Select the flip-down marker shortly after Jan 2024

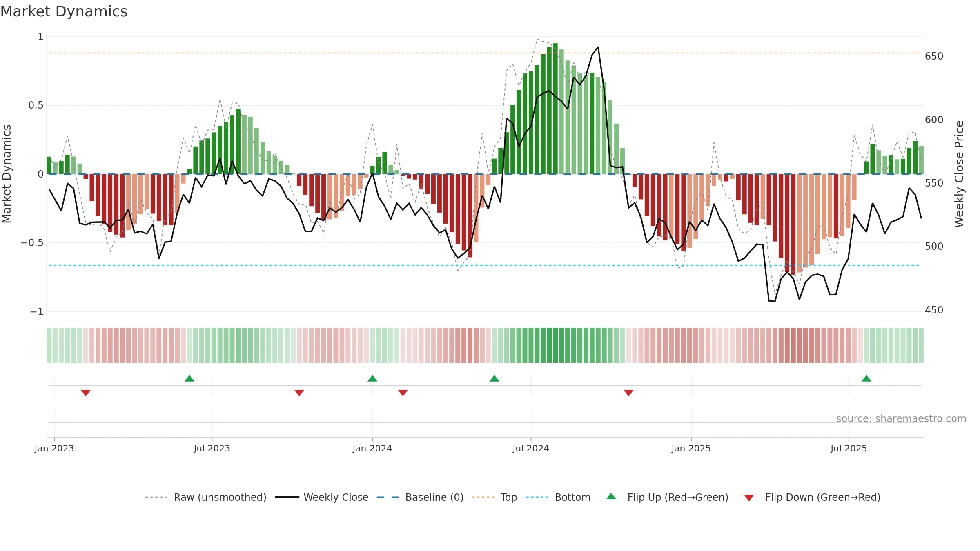tap(403, 393)
